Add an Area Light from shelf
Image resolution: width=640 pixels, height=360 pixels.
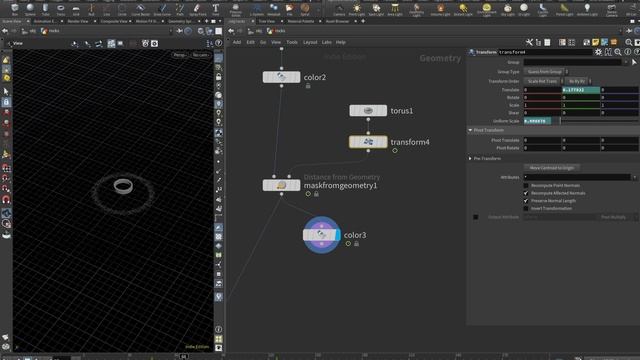click(x=395, y=9)
